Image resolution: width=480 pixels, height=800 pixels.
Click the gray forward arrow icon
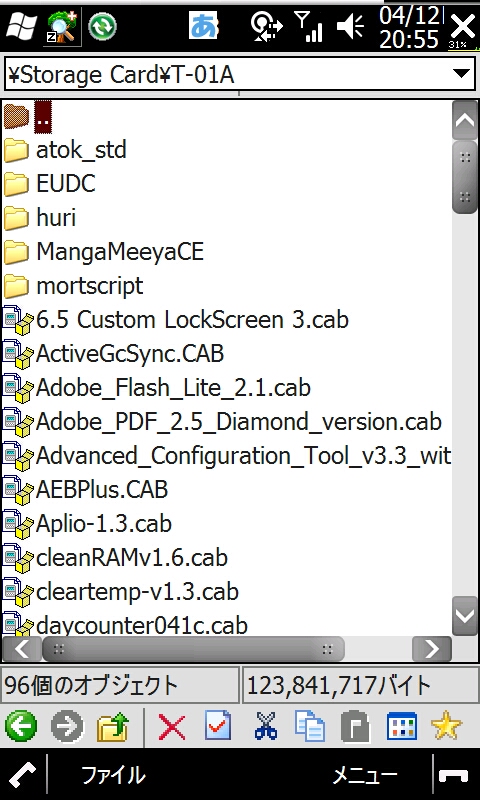(x=67, y=726)
